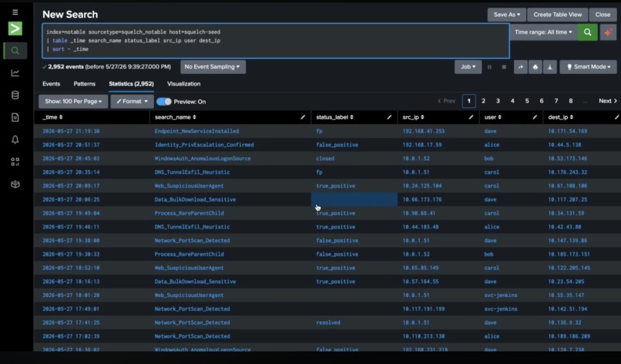621x364 pixels.
Task: Click dest_ip 10.185.173.151
Action: (569, 254)
